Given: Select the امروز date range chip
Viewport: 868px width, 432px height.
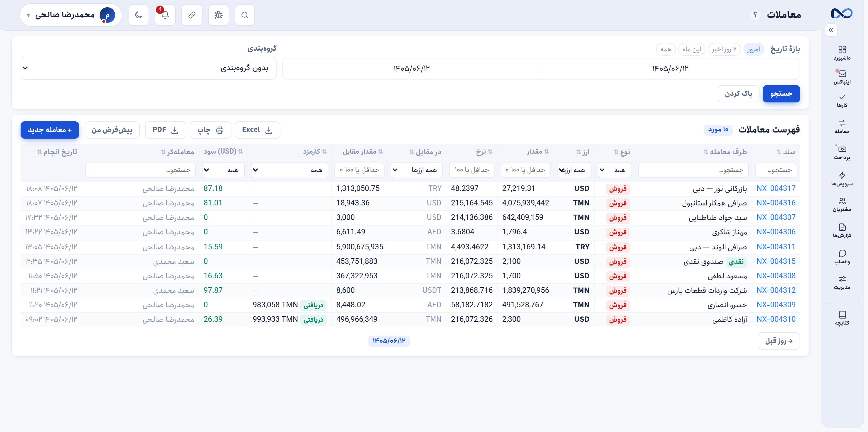Looking at the screenshot, I should click(753, 49).
